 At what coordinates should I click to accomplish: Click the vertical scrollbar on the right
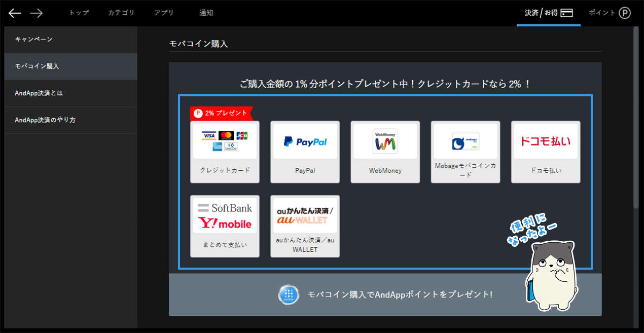tap(636, 117)
